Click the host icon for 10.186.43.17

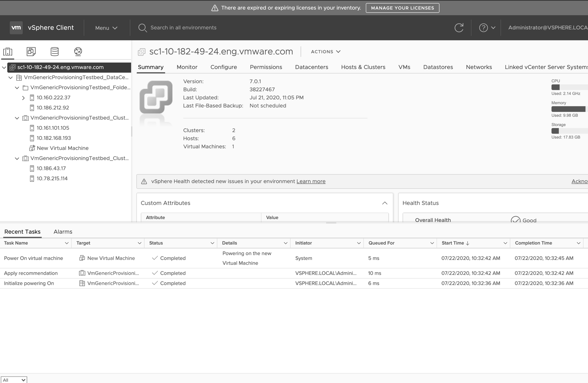(32, 168)
